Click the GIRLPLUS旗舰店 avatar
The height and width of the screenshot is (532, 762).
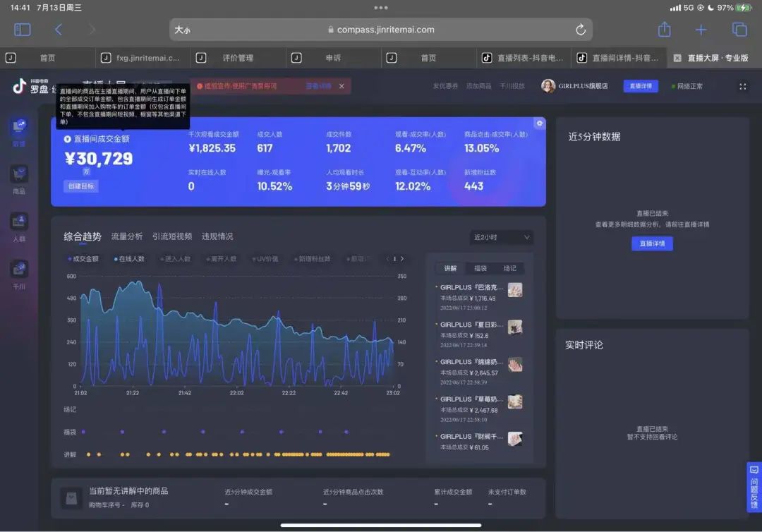tap(548, 86)
